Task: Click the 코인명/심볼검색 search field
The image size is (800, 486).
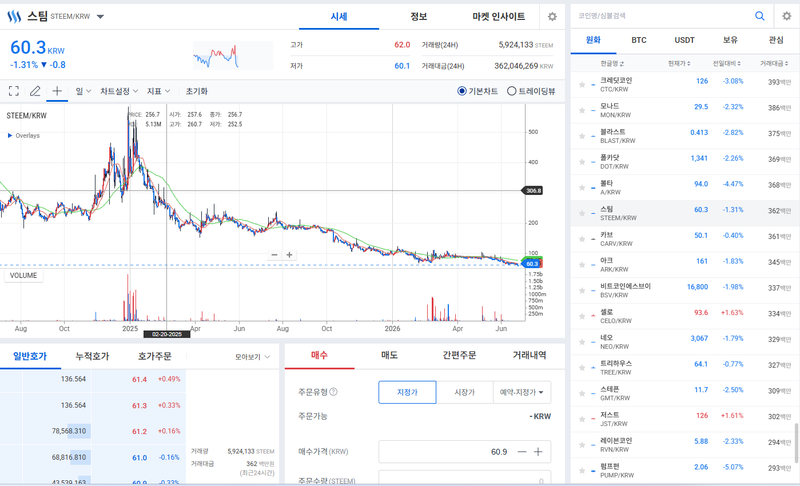Action: point(661,16)
